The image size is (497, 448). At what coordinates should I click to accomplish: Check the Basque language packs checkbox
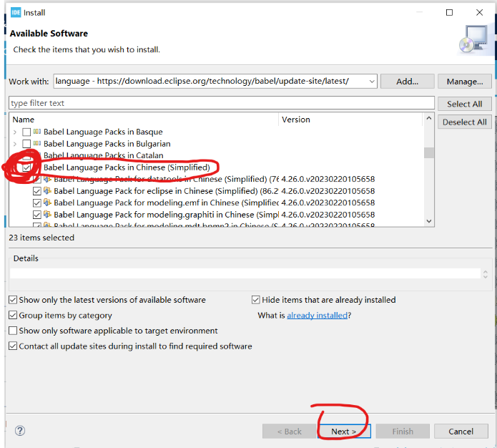pos(26,132)
